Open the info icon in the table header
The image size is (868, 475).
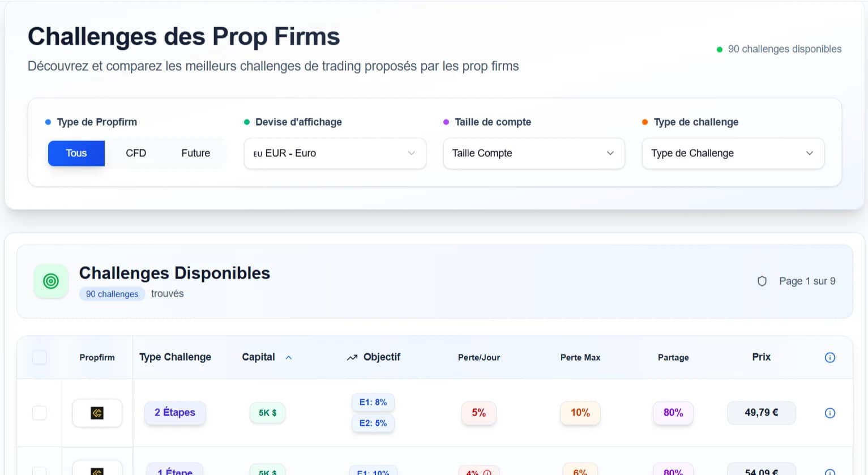coord(830,357)
